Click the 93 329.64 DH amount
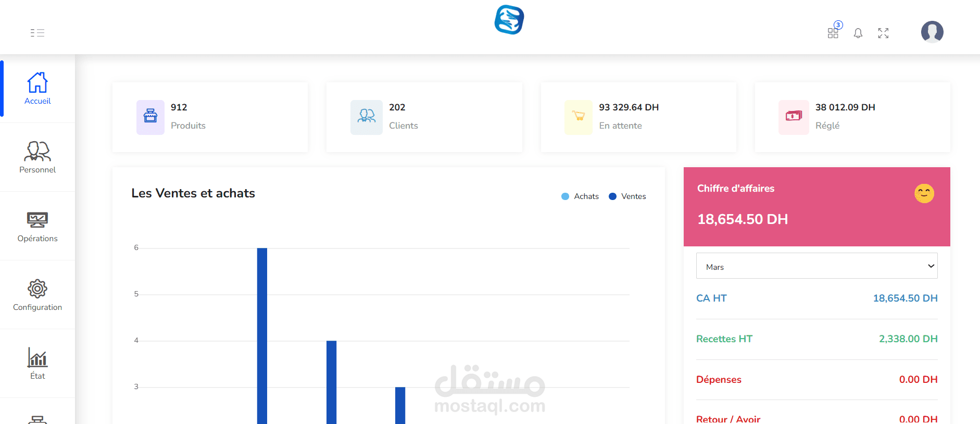980x424 pixels. coord(629,107)
